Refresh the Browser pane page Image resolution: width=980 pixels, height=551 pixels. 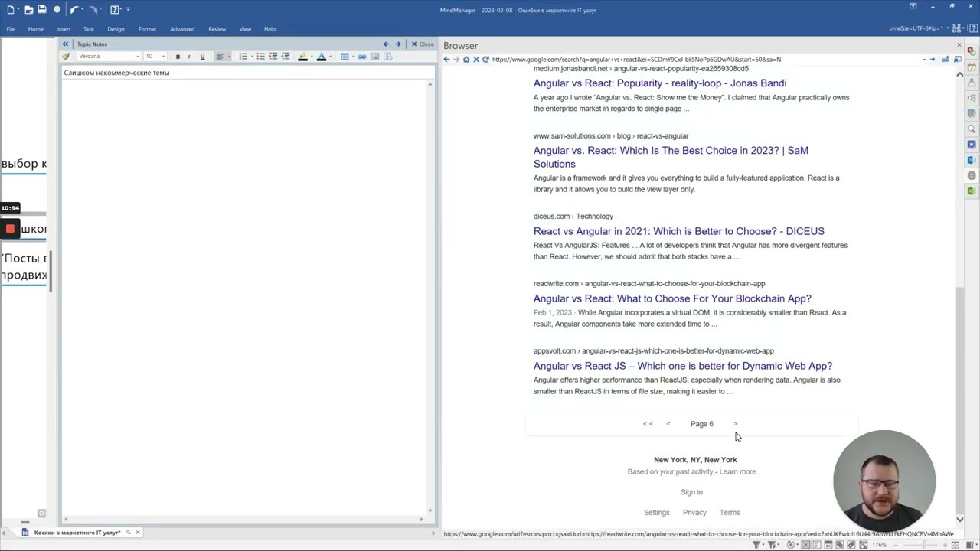[485, 60]
